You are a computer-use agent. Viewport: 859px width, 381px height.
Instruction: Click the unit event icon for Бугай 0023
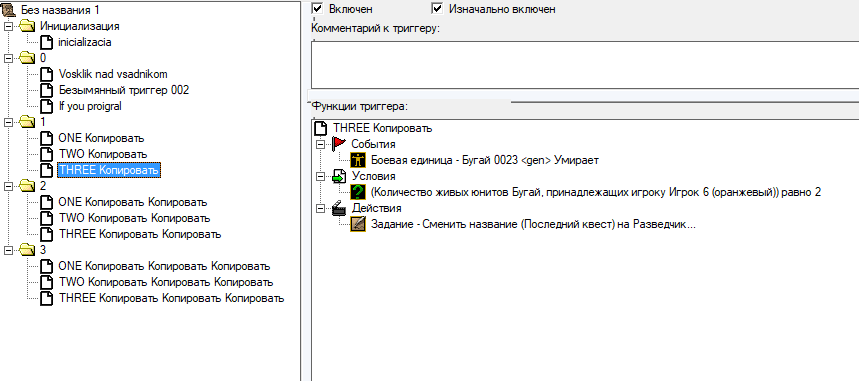point(358,160)
